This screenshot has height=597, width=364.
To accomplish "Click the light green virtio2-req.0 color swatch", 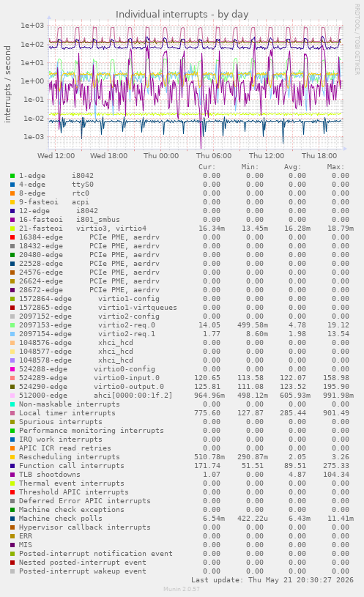I will 12,325.
